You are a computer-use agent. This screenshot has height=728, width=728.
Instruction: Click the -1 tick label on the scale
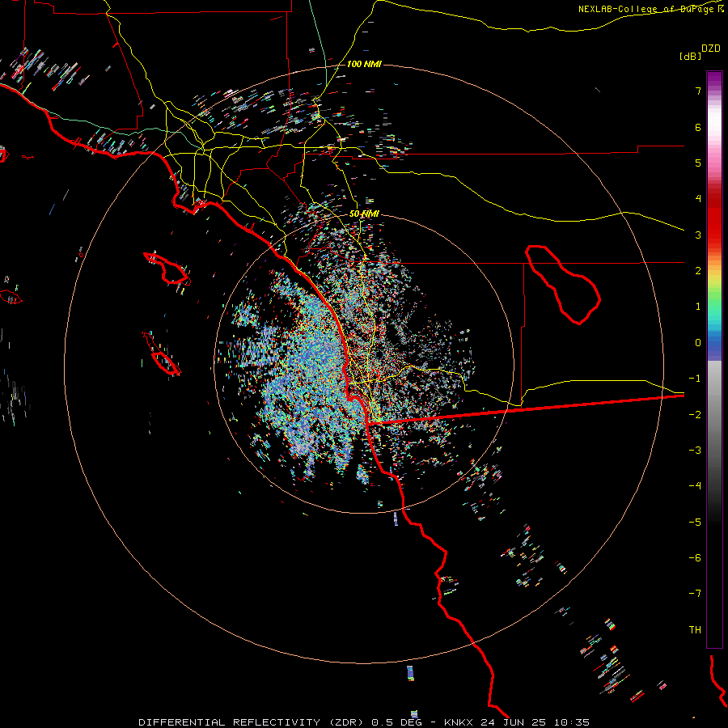tap(695, 379)
